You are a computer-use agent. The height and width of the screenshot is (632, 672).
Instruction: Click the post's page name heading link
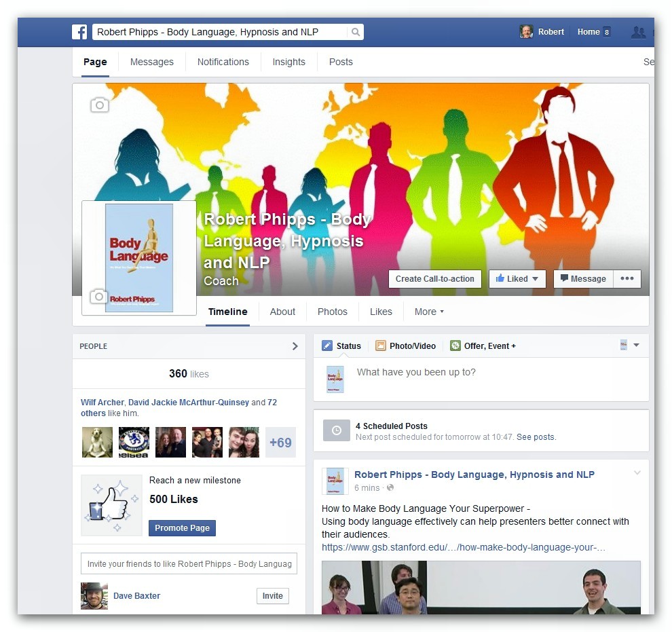474,475
